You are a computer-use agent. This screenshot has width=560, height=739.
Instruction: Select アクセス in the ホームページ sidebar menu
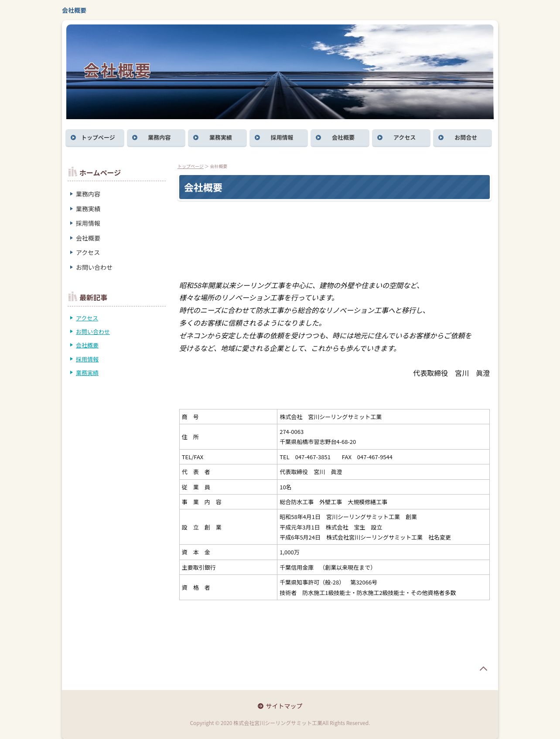pos(88,253)
